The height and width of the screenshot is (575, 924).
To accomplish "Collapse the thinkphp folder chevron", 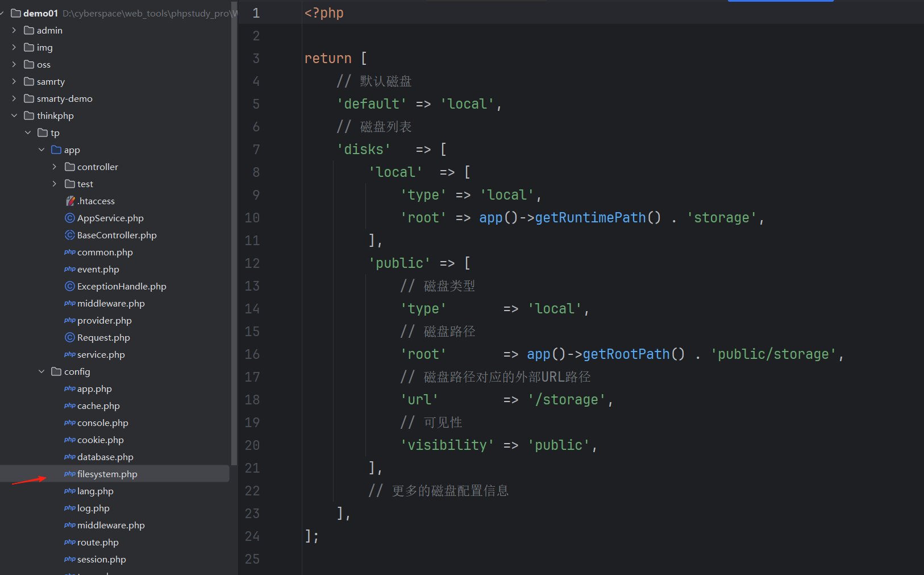I will pos(14,115).
